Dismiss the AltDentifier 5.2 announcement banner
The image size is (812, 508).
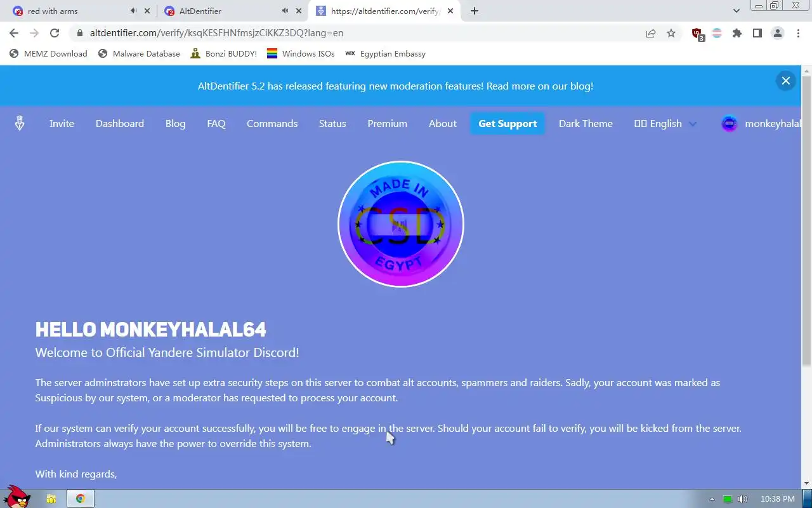point(785,81)
